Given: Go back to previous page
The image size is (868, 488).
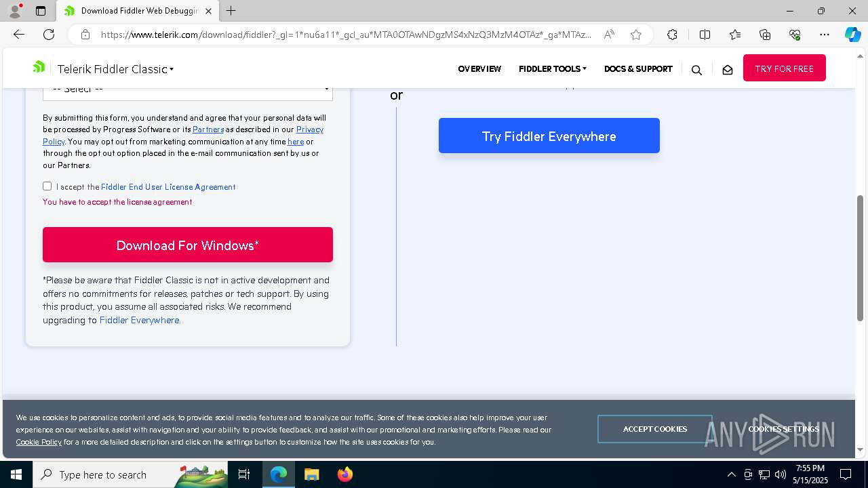Looking at the screenshot, I should pyautogui.click(x=19, y=35).
